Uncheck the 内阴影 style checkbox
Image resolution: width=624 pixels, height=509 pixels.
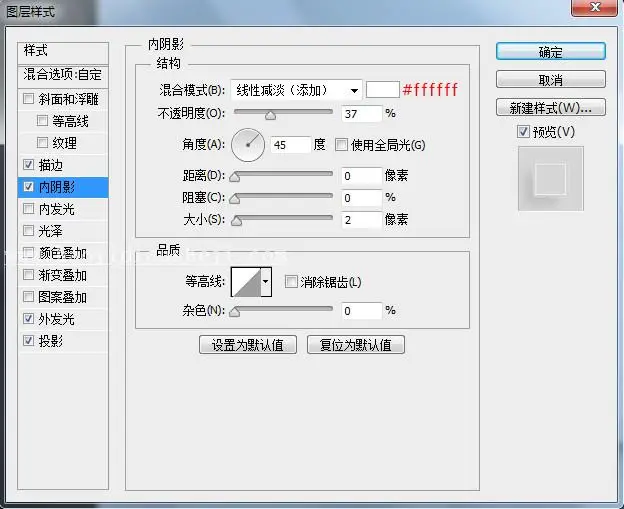coord(29,186)
